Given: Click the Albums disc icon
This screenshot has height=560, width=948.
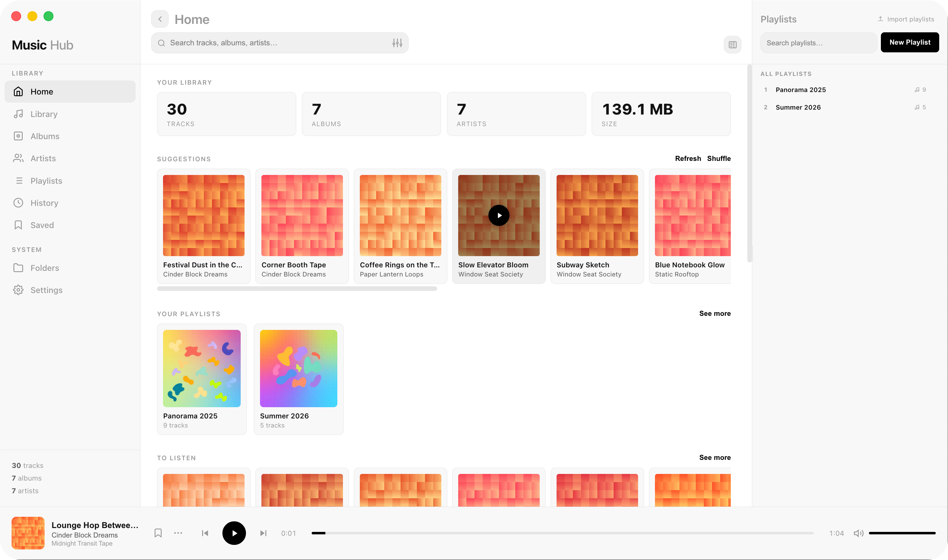Looking at the screenshot, I should (18, 136).
